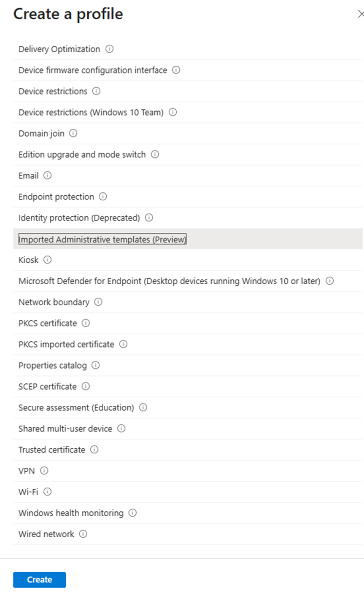
Task: Click the info icon next to VPN
Action: click(44, 471)
